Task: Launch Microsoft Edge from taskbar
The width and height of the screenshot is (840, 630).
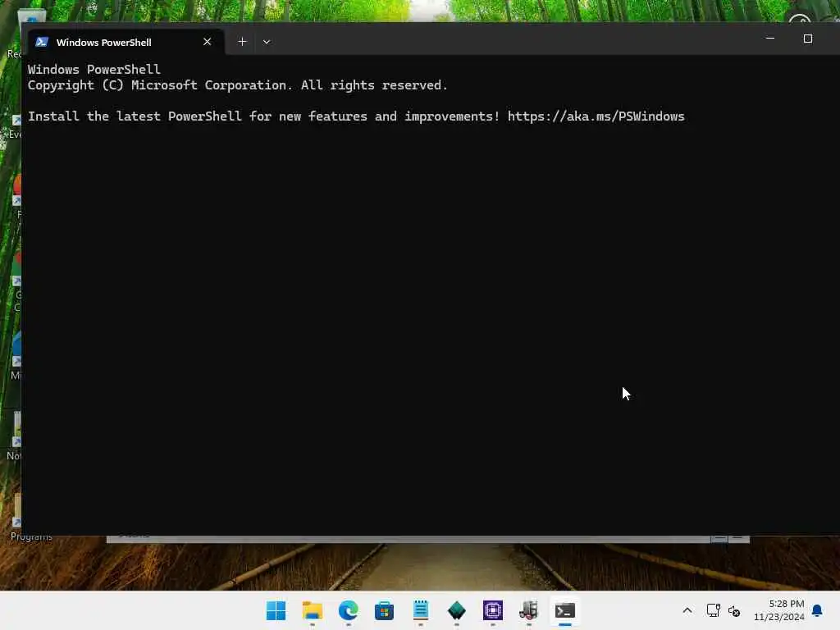Action: coord(348,610)
